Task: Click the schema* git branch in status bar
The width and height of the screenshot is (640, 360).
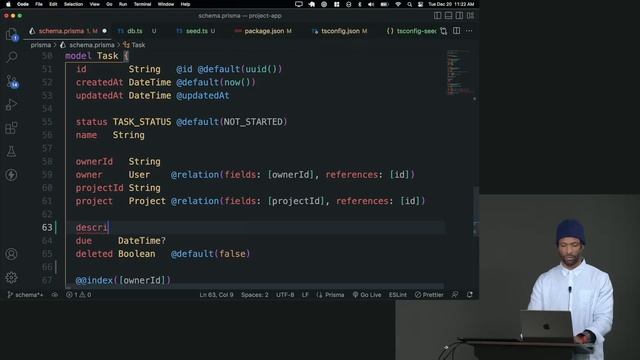Action: (x=25, y=295)
